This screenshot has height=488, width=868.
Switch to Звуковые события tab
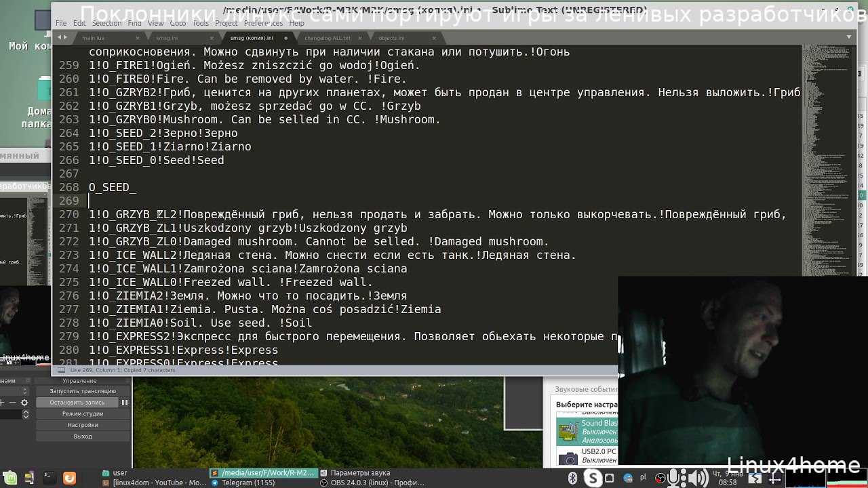(x=586, y=389)
